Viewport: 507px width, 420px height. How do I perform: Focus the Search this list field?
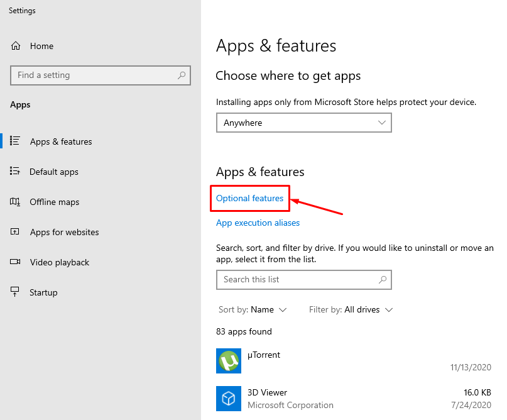304,280
